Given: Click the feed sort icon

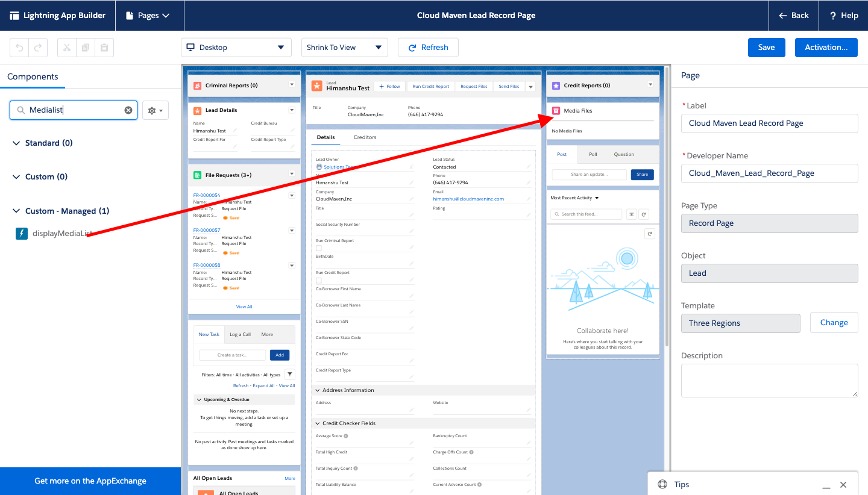Looking at the screenshot, I should tap(631, 214).
